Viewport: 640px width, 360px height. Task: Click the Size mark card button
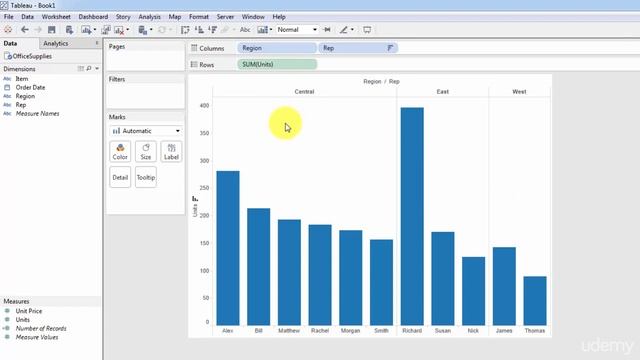(146, 151)
